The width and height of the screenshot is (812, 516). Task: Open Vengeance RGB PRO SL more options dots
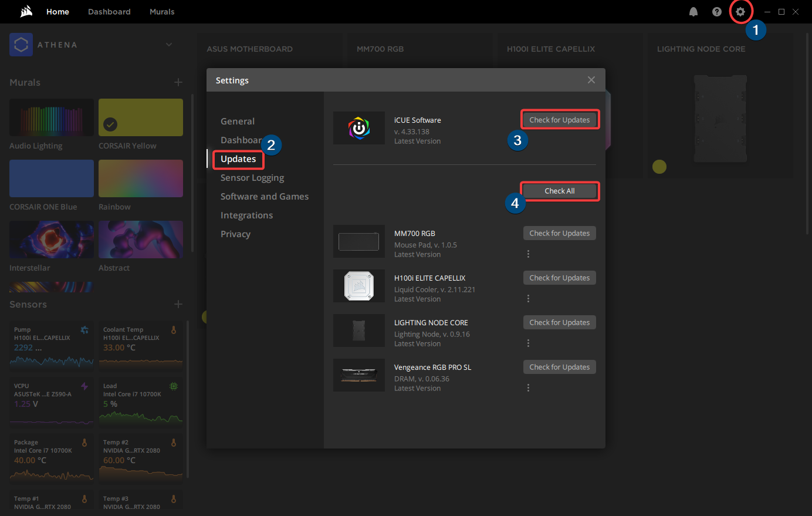click(528, 387)
